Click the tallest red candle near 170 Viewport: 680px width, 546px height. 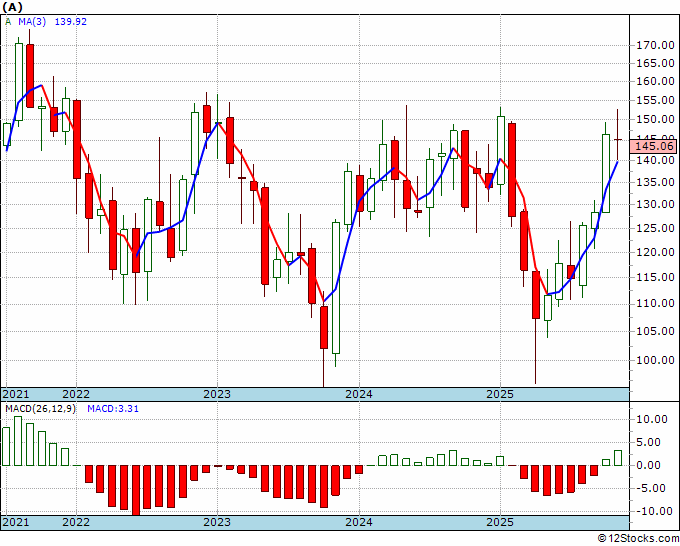30,76
